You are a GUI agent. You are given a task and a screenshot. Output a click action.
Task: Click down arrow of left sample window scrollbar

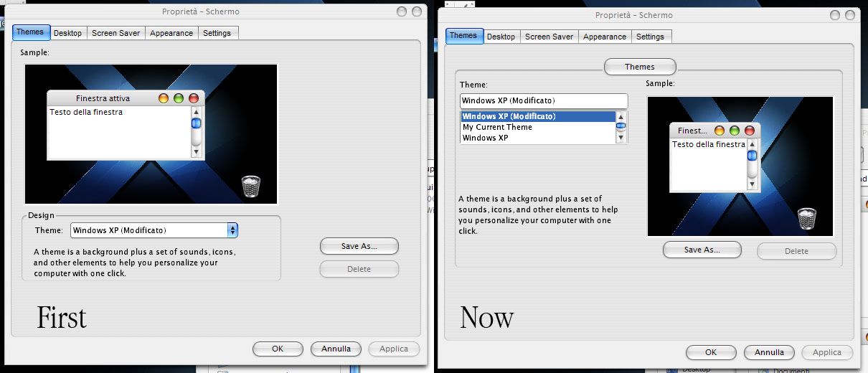pos(196,152)
